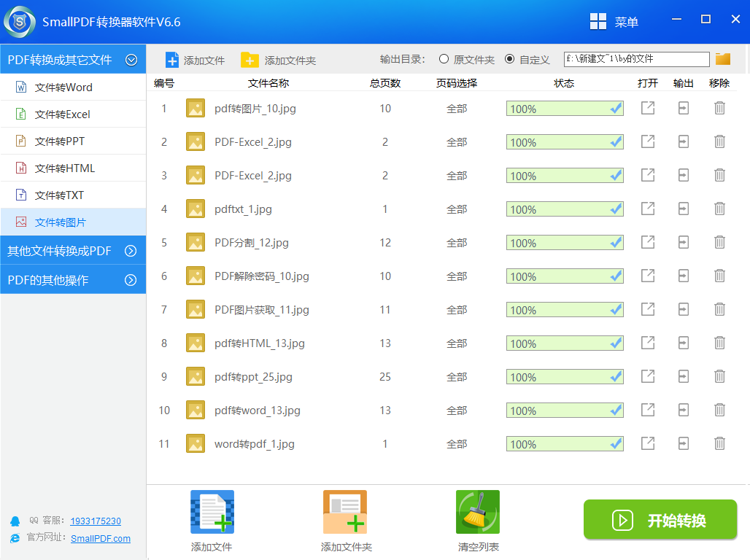Screen dimensions: 750x560
Task: Select 文件转PPT in sidebar
Action: [73, 141]
